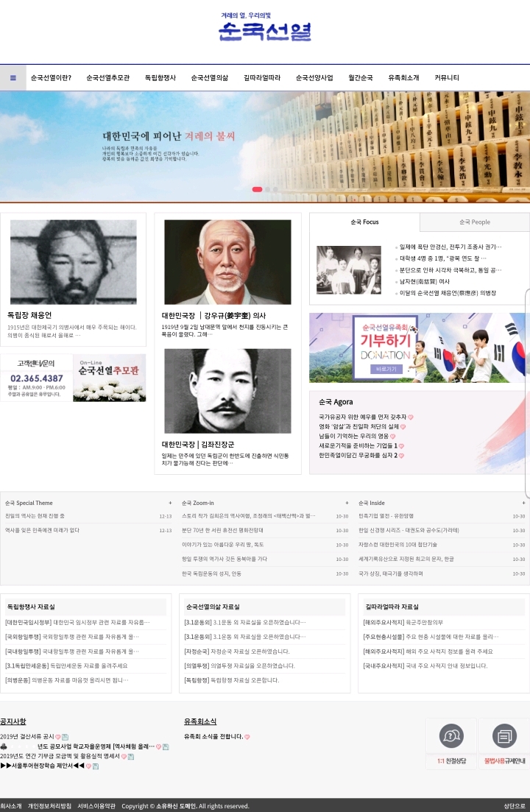The width and height of the screenshot is (530, 812).
Task: Open the On-Line 순국선열추모관 banner
Action: tap(109, 378)
